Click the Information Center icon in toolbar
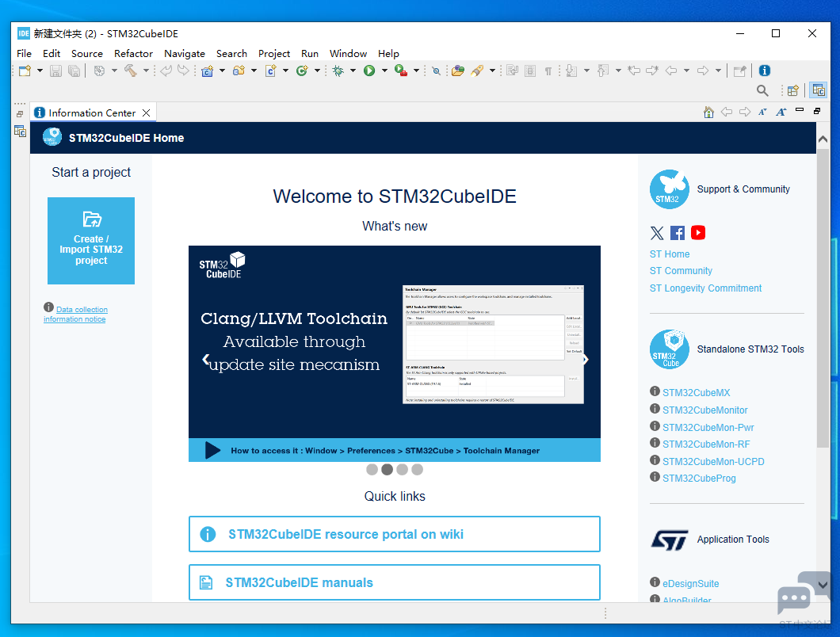This screenshot has width=840, height=637. pos(764,71)
